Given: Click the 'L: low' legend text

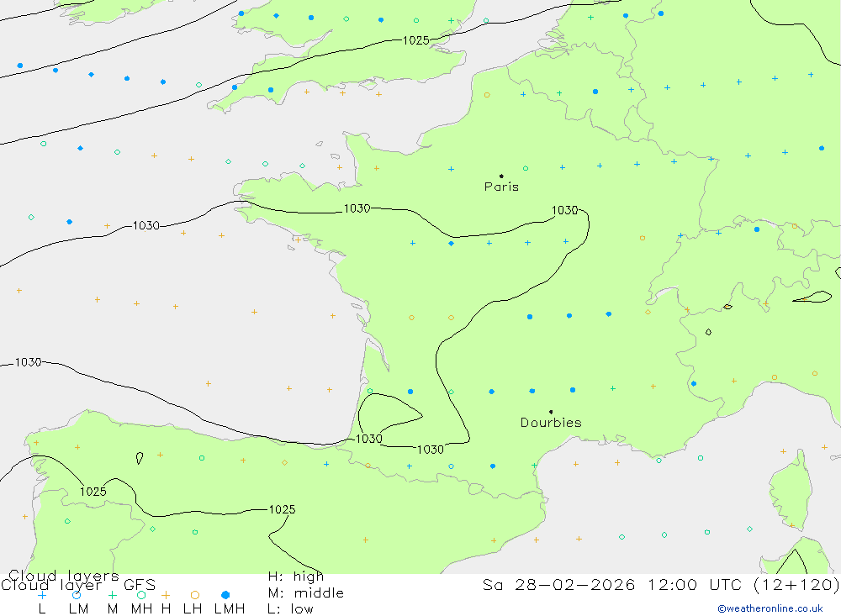Looking at the screenshot, I should 290,609.
